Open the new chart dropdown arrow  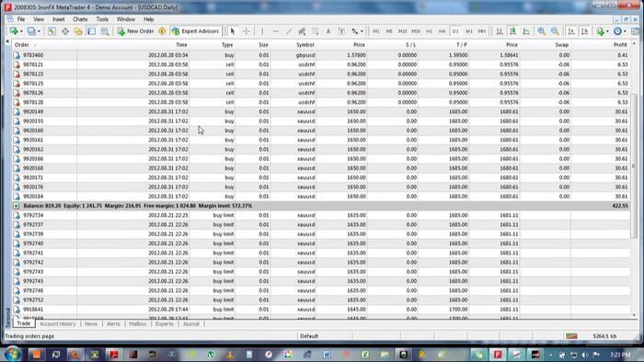coord(21,31)
